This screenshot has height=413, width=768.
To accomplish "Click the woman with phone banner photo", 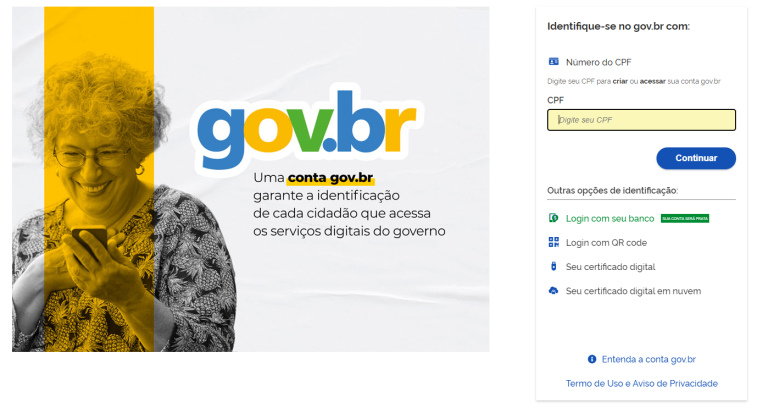I will 122,206.
